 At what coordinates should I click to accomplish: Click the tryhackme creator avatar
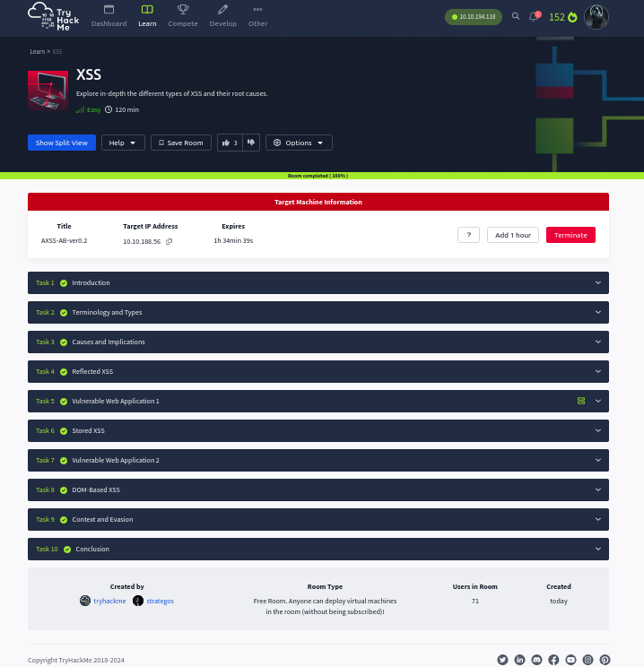[85, 601]
